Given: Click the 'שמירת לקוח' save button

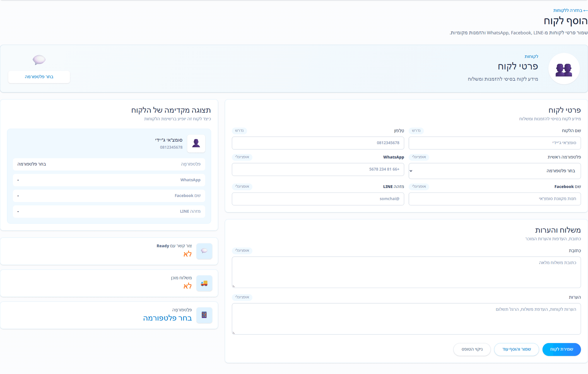Looking at the screenshot, I should pos(561,349).
